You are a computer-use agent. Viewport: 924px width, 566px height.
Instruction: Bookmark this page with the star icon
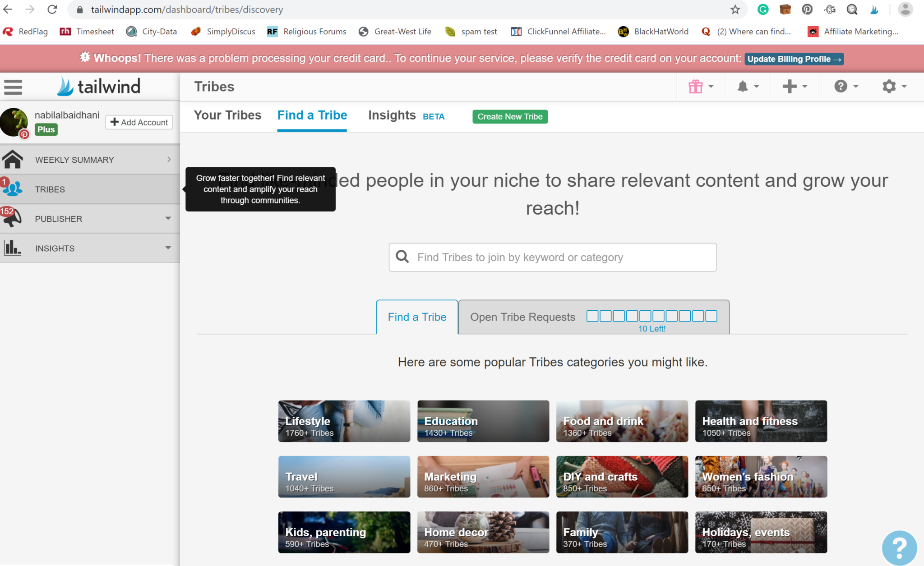tap(735, 9)
